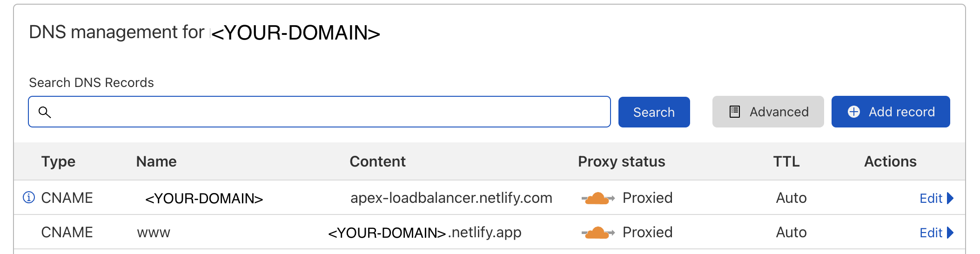Image resolution: width=980 pixels, height=254 pixels.
Task: Click the orange proxy cloud in the www row
Action: coord(597,233)
